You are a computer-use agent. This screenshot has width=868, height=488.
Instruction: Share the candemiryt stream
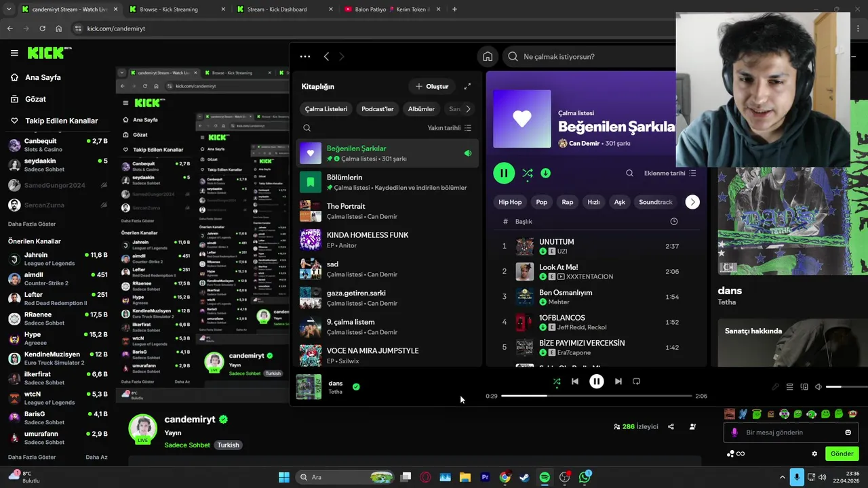(x=671, y=427)
